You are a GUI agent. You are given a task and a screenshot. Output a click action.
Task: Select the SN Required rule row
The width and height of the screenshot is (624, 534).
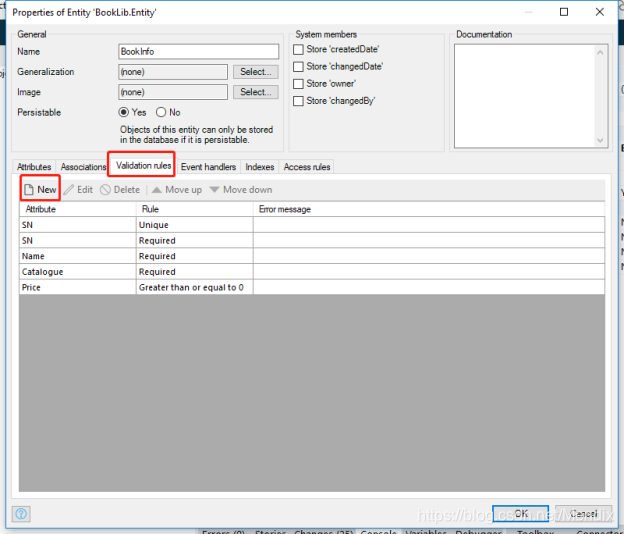click(312, 240)
